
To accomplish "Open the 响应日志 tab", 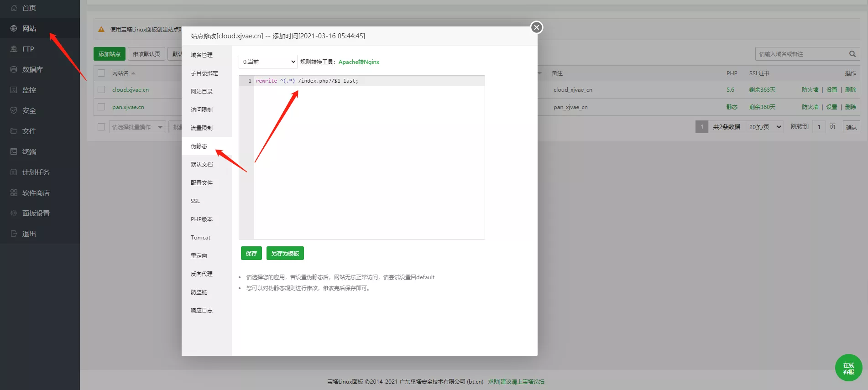I will pos(202,310).
